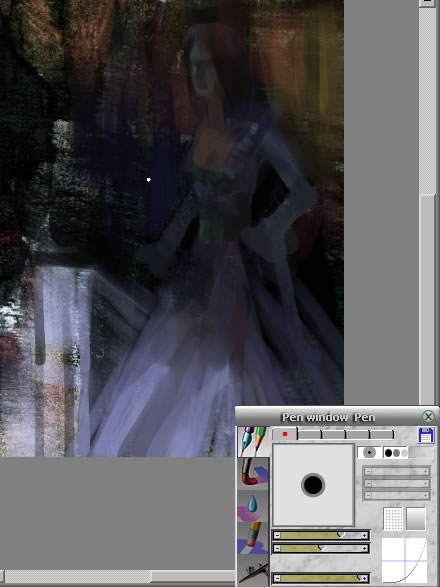Select the airbrush tool icon
The height and width of the screenshot is (587, 440).
pyautogui.click(x=253, y=570)
